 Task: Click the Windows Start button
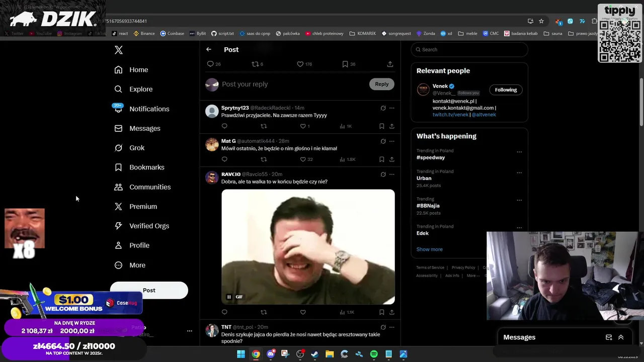[x=241, y=354]
